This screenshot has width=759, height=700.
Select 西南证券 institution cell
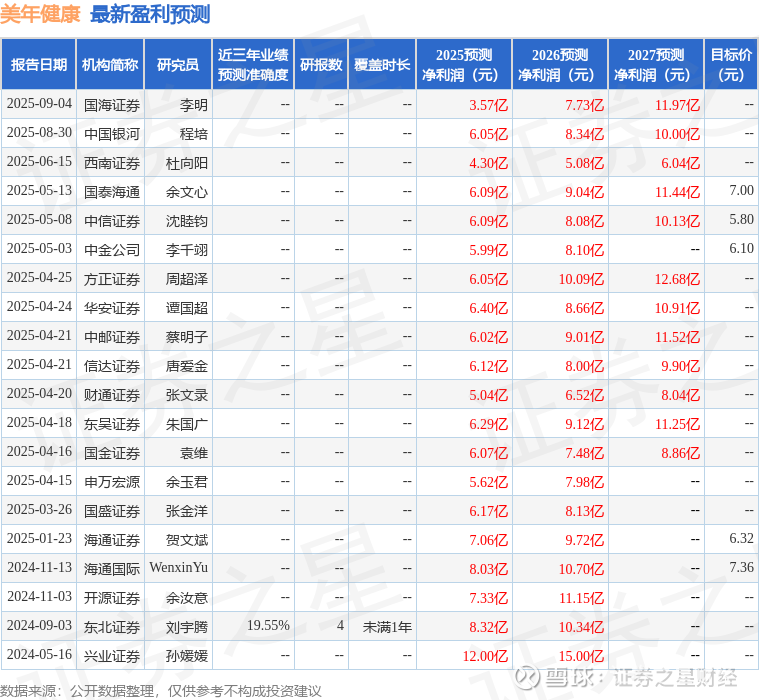pyautogui.click(x=112, y=163)
